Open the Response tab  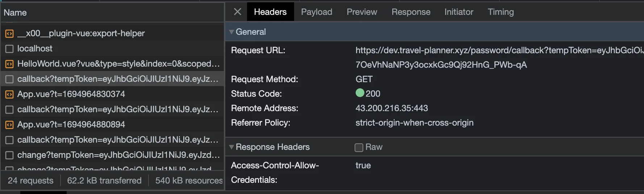tap(411, 12)
